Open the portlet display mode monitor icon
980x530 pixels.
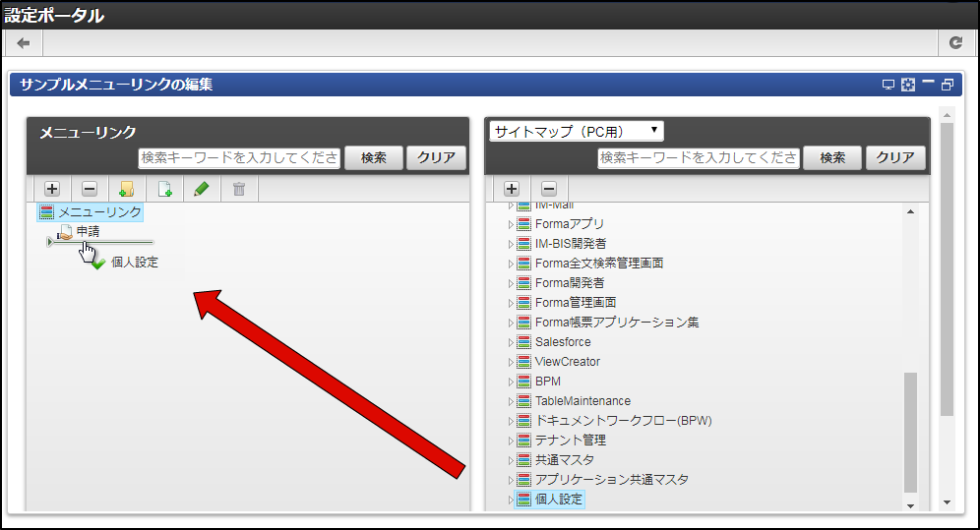(888, 85)
